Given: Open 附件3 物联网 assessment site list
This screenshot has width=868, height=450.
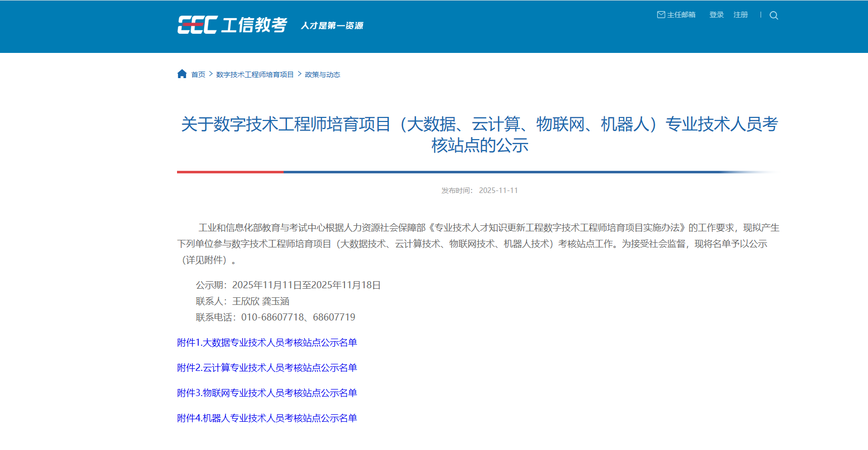Looking at the screenshot, I should (x=267, y=393).
